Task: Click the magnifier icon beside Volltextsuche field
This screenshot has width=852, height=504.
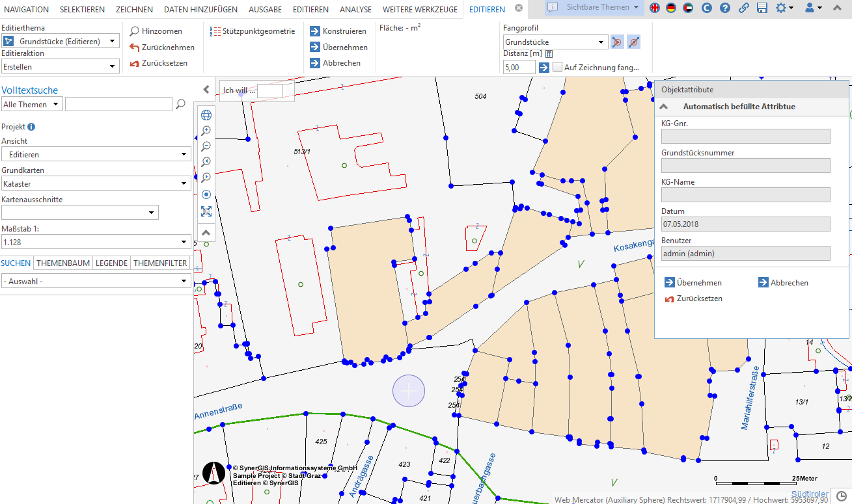Action: tap(181, 104)
